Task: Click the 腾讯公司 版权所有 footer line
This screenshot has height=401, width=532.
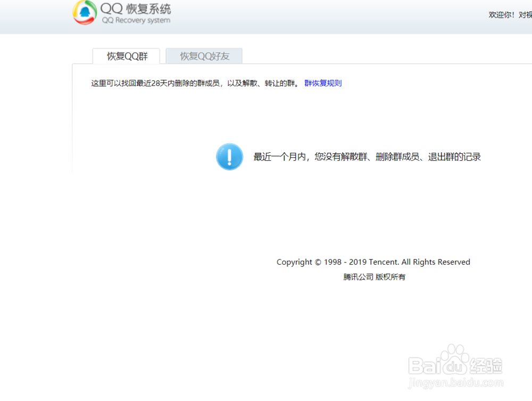Action: (374, 277)
